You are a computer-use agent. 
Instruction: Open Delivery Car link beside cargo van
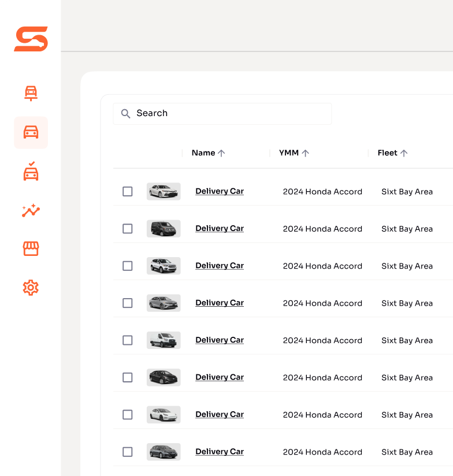[220, 340]
